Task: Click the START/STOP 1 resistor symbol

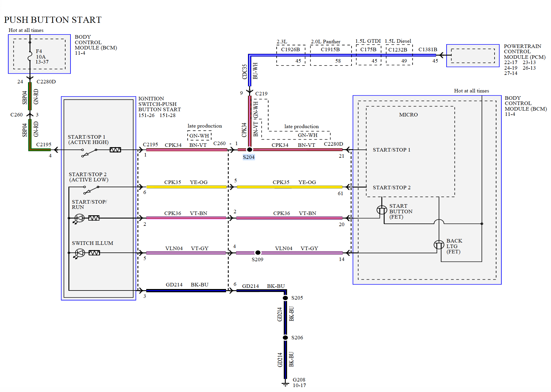Action: [x=115, y=150]
